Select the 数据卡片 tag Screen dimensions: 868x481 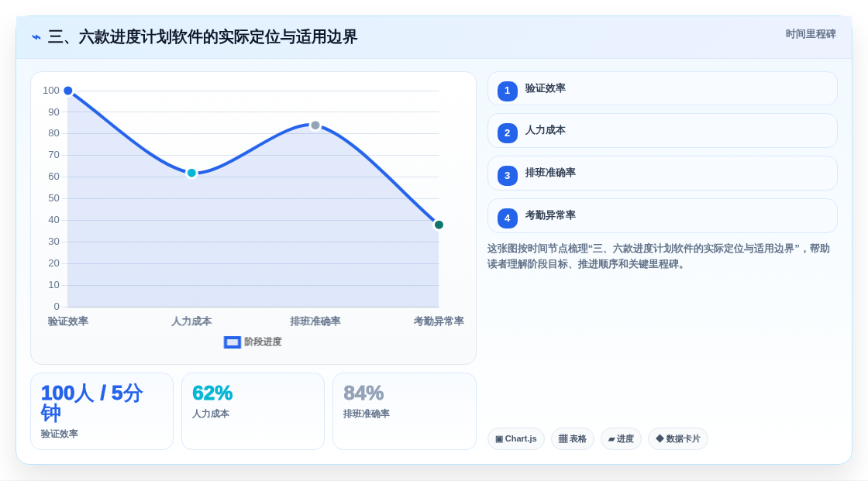tap(678, 439)
